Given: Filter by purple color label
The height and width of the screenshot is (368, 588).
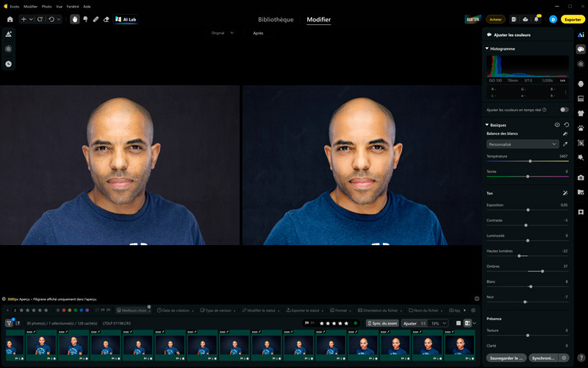Looking at the screenshot, I should [87, 310].
